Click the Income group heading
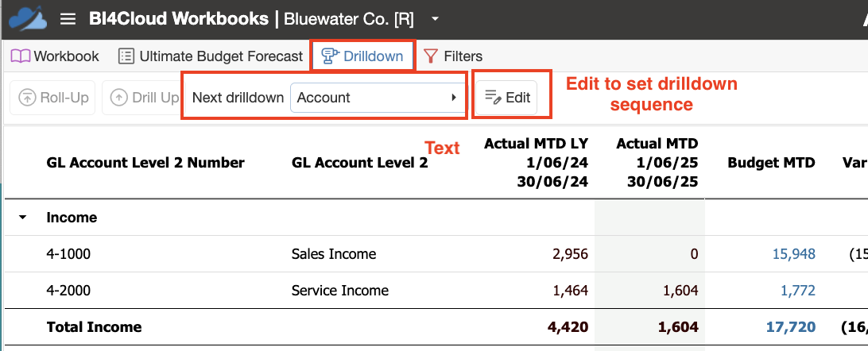Screen dimensions: 868x351 click(x=72, y=218)
